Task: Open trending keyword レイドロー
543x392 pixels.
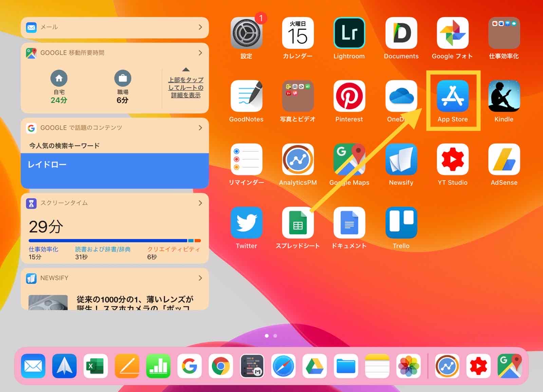Action: (x=115, y=170)
